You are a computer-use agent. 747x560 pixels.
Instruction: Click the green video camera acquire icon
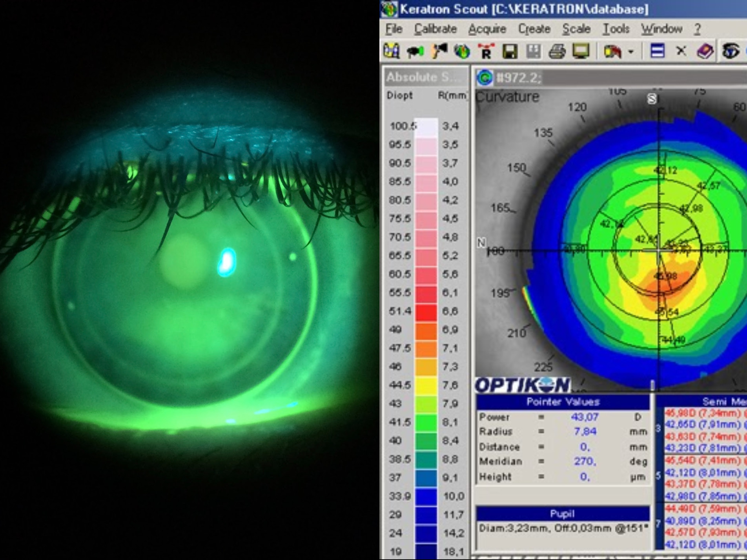415,51
